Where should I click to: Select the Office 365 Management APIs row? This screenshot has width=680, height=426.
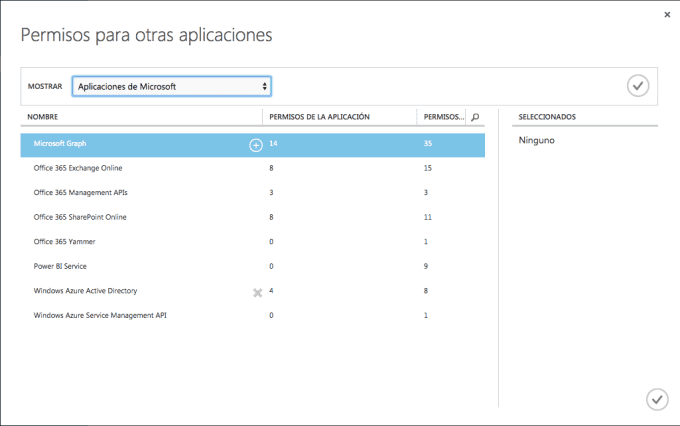pyautogui.click(x=252, y=193)
